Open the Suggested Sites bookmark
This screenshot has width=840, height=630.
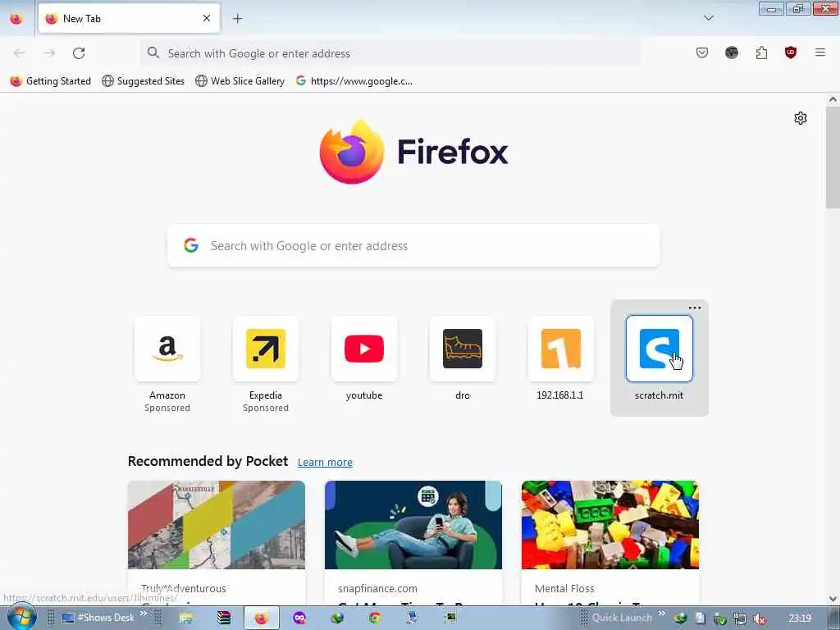click(144, 81)
